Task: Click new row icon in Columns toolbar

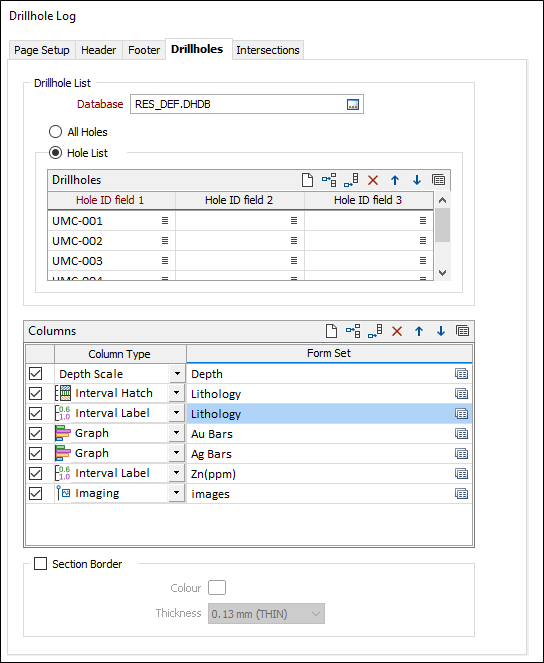Action: 331,331
